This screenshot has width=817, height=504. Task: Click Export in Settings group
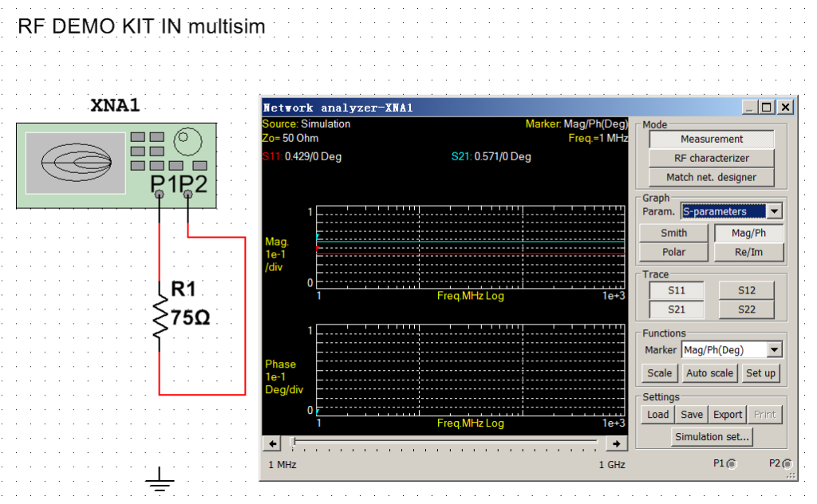click(x=727, y=415)
